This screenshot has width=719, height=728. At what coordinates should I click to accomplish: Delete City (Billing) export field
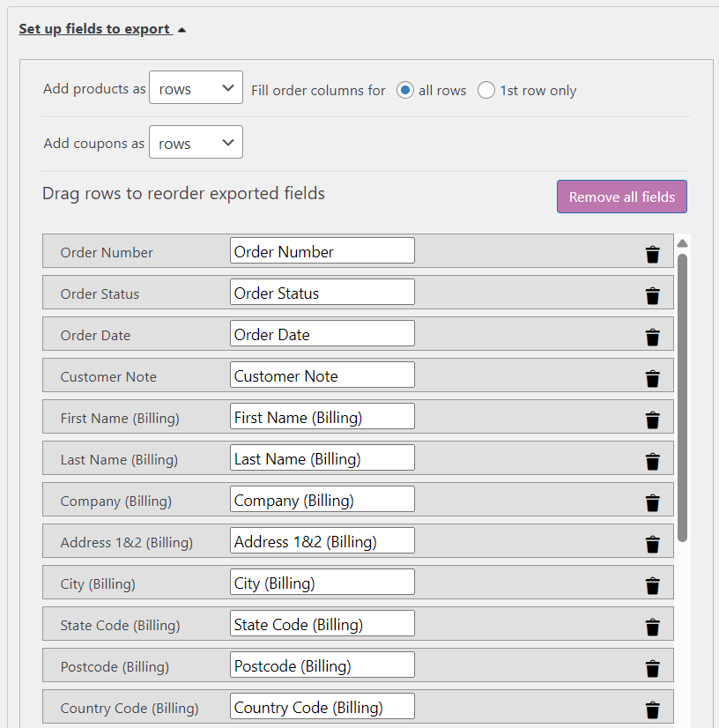tap(652, 586)
